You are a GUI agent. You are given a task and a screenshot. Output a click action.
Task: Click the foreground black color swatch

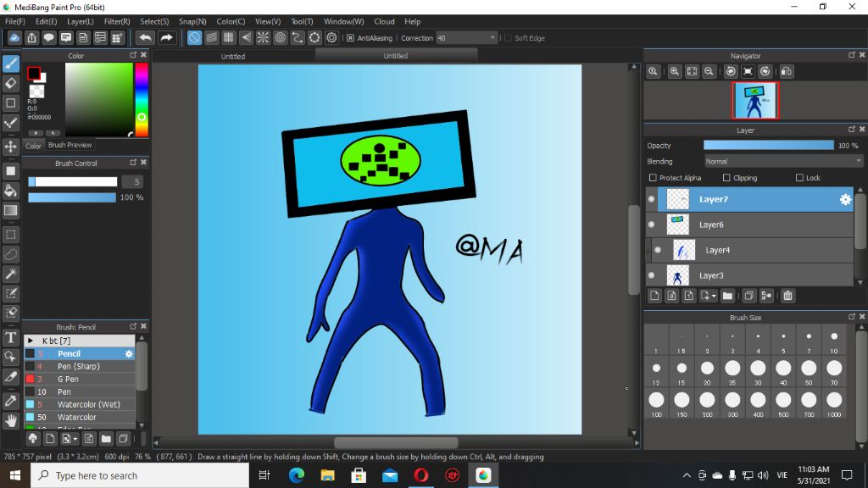tap(33, 73)
